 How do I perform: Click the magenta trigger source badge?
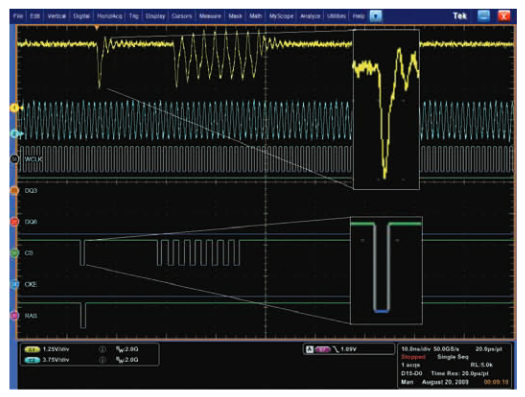[x=323, y=349]
